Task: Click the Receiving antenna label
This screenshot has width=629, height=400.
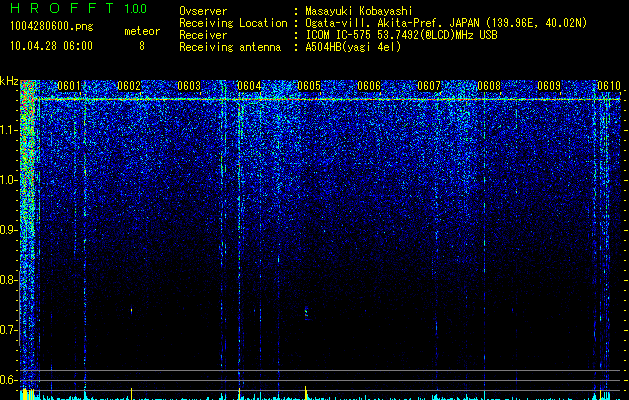Action: point(230,47)
